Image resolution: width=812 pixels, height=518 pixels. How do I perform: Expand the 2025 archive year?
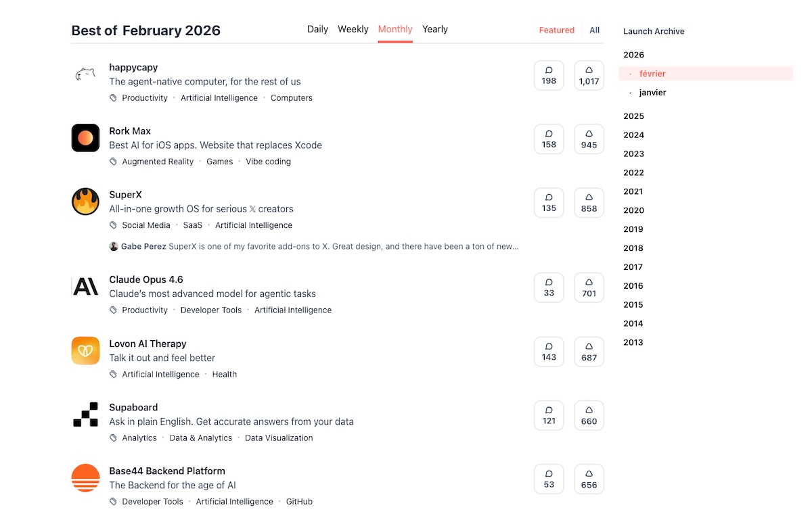[633, 116]
